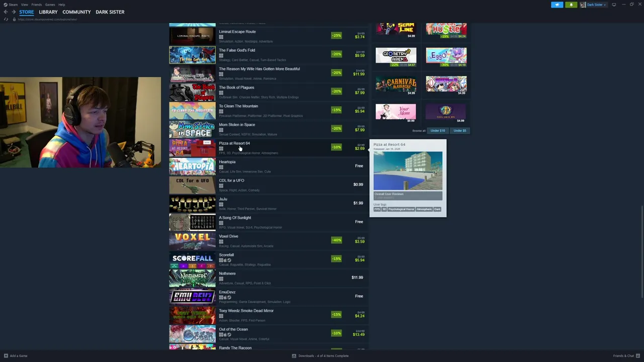Click the Voxel Drive capsule image

(192, 240)
